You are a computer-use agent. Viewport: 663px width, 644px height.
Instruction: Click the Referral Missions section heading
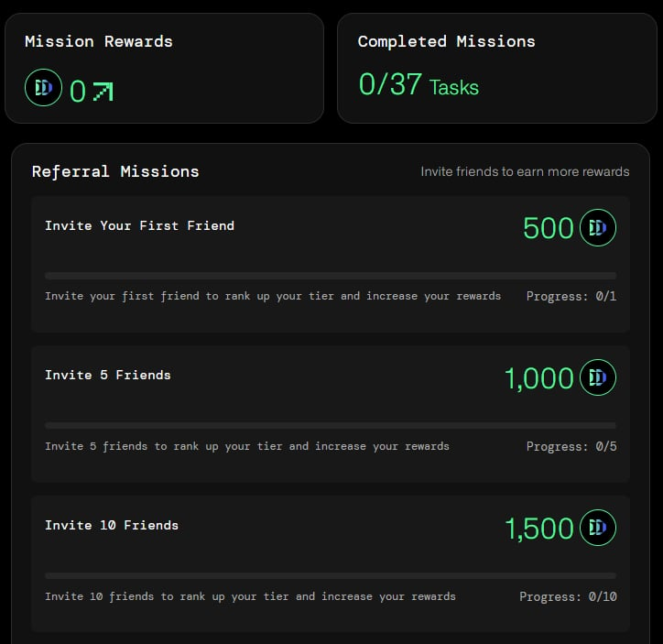click(115, 171)
